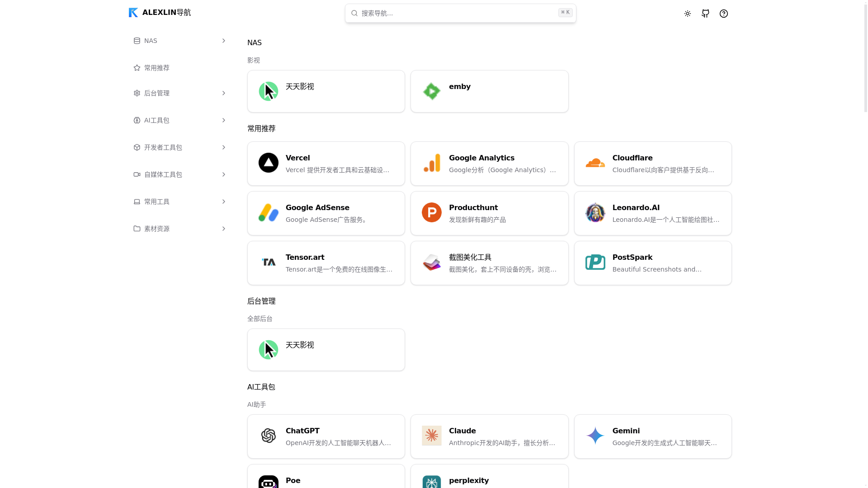Click the AI助手 subsection heading

[257, 404]
